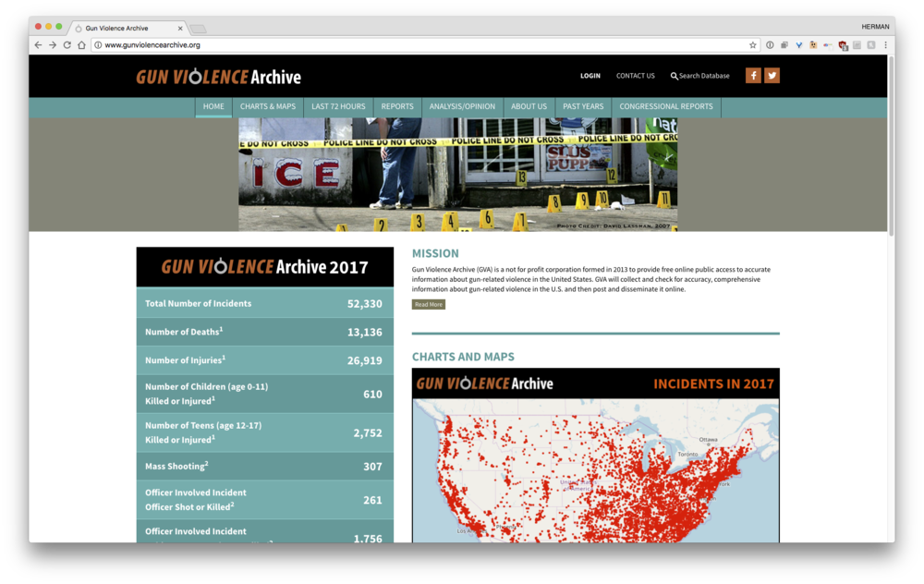Click the grey chart extension icon

[x=857, y=44]
